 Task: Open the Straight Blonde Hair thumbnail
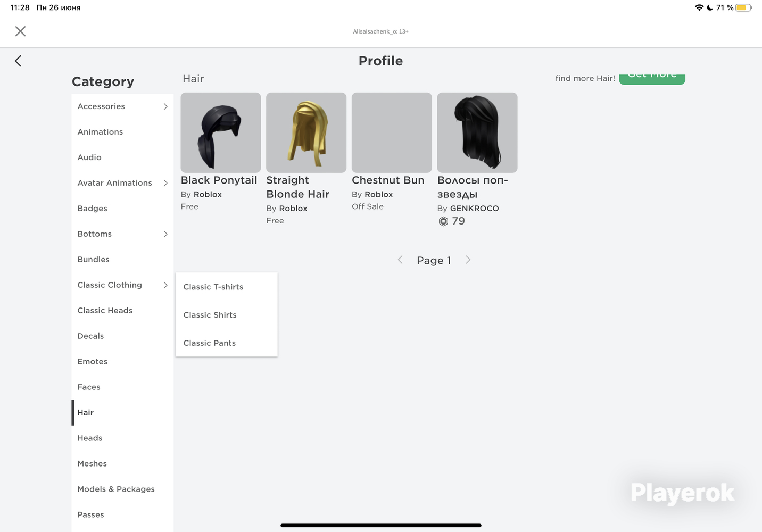(x=307, y=132)
